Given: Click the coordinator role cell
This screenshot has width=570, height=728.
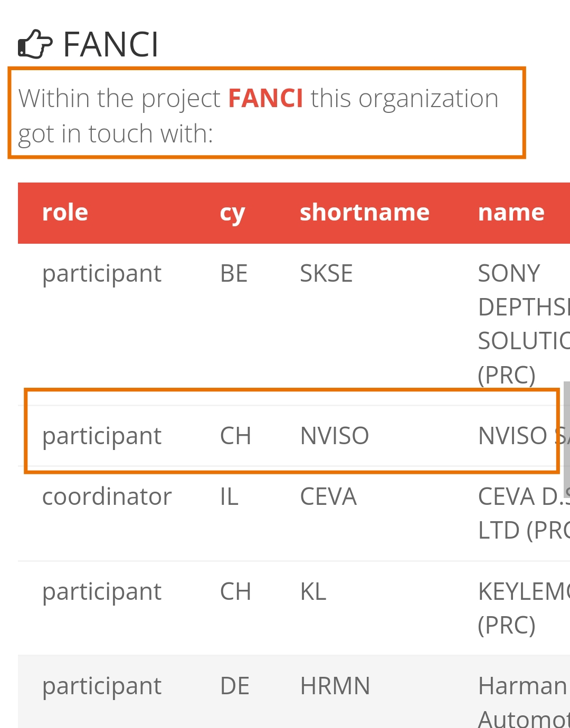Looking at the screenshot, I should (107, 497).
